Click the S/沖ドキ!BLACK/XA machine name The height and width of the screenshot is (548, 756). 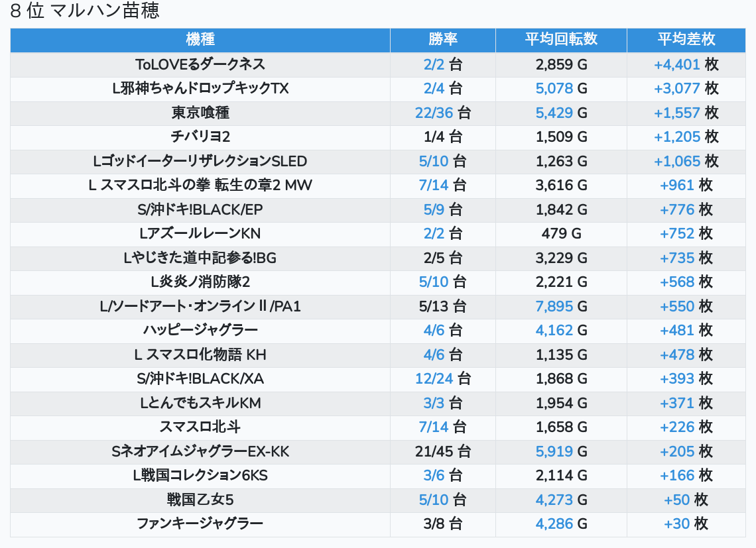pos(200,379)
